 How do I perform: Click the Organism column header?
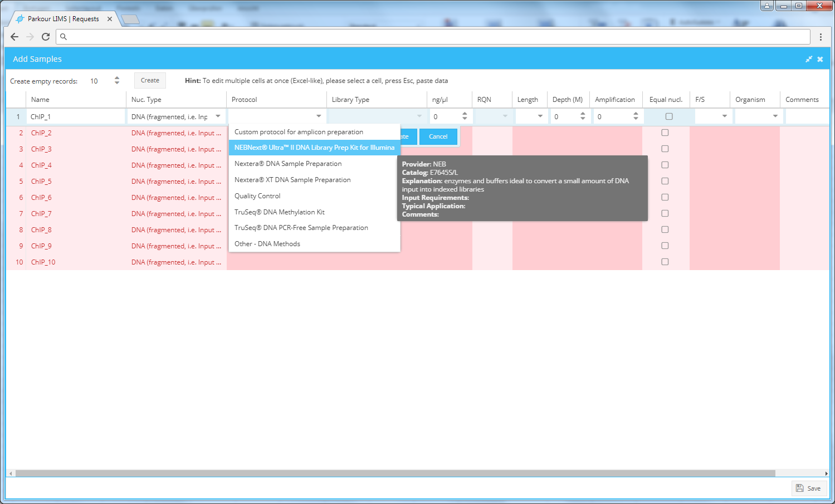click(x=755, y=100)
